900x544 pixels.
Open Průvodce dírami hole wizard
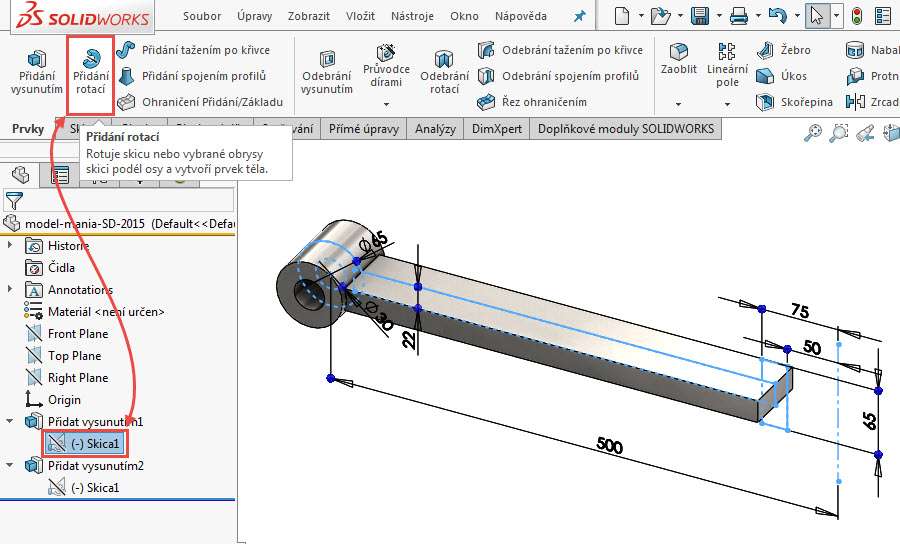[x=386, y=66]
